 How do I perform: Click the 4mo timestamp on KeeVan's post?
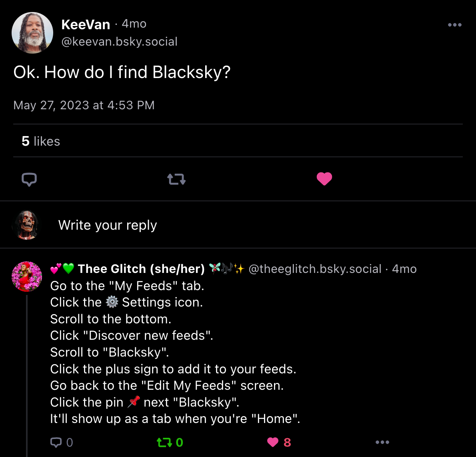click(134, 24)
